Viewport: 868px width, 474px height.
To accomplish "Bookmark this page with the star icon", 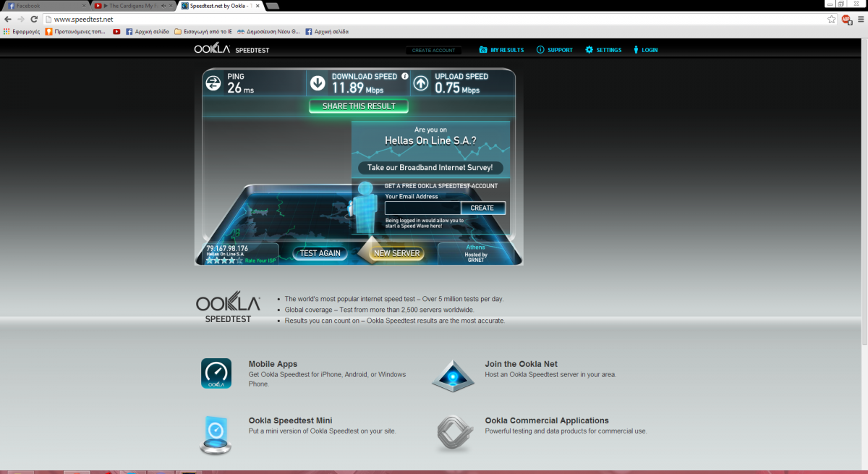I will 832,19.
